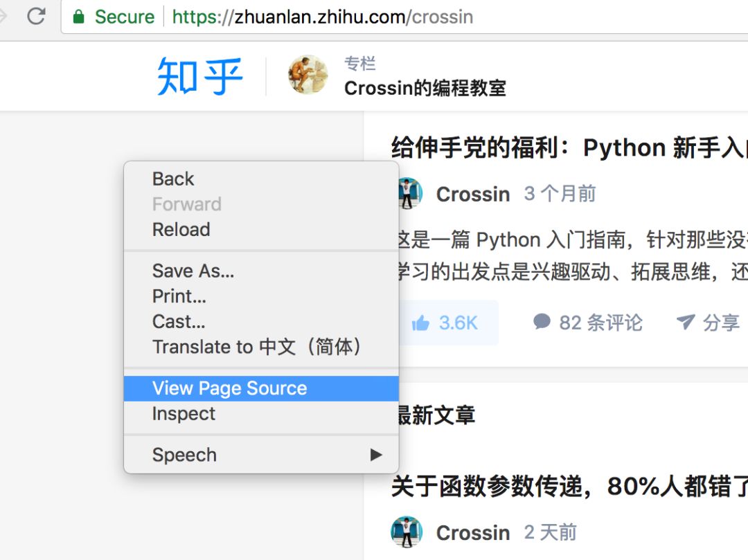The height and width of the screenshot is (560, 748).
Task: Click the 3.6K thumbs-up like button
Action: point(445,323)
